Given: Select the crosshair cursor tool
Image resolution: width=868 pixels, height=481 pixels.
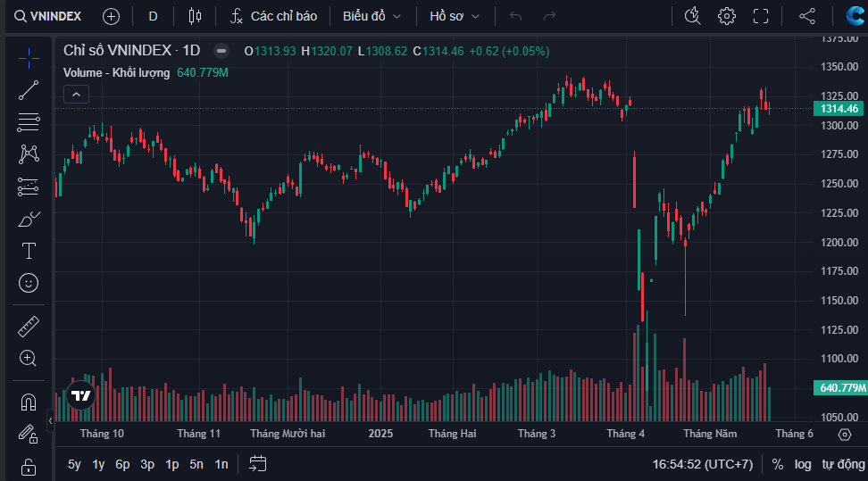Looking at the screenshot, I should tap(29, 58).
